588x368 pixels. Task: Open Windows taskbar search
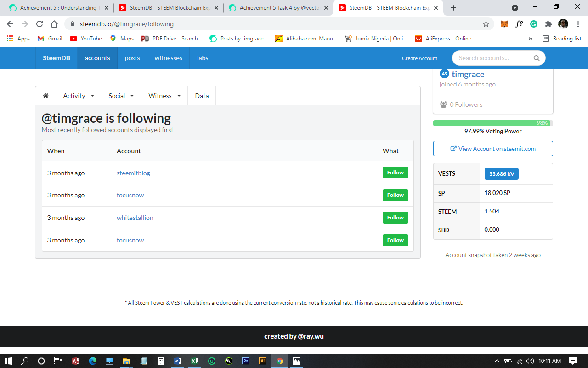tap(25, 361)
